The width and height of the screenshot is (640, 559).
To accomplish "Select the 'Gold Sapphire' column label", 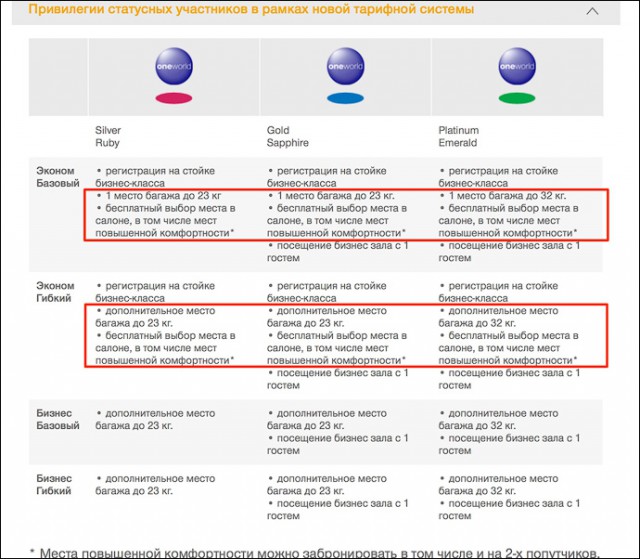I will click(x=288, y=137).
